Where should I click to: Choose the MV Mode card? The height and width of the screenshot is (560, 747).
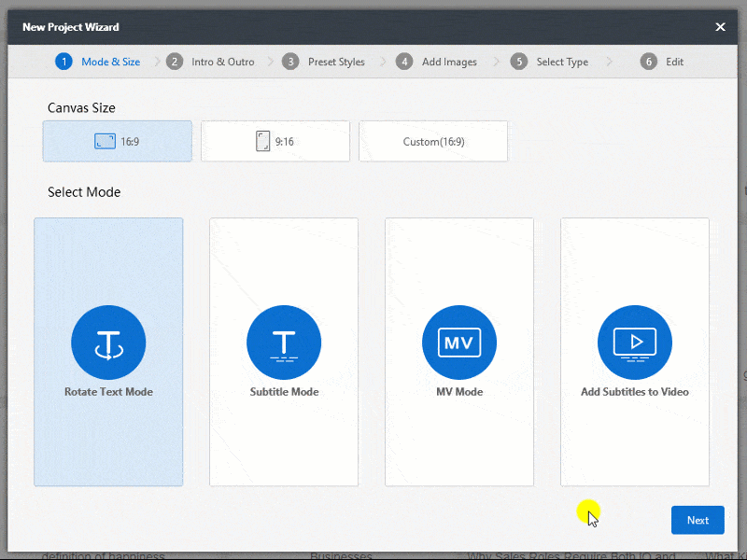459,352
